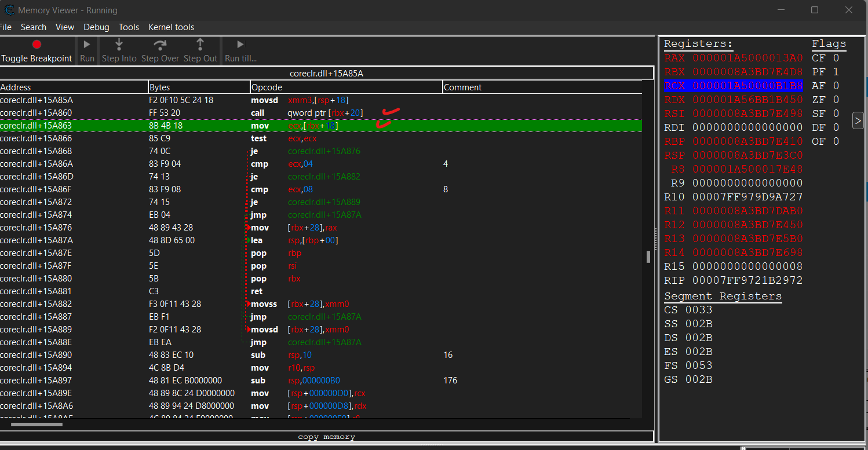
Task: Select the FS 0053 segment register
Action: [x=688, y=365]
